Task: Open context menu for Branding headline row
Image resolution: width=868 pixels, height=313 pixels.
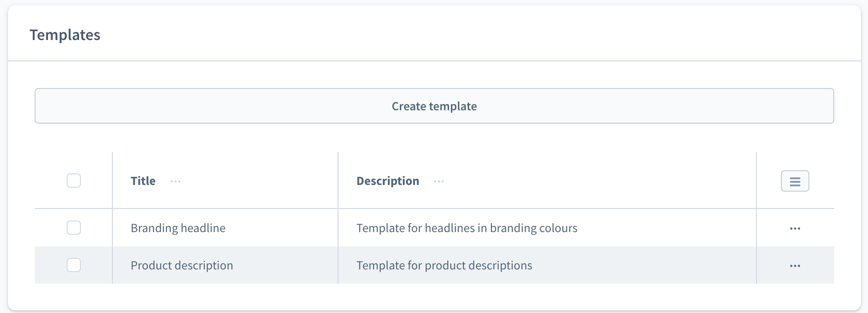Action: click(795, 229)
